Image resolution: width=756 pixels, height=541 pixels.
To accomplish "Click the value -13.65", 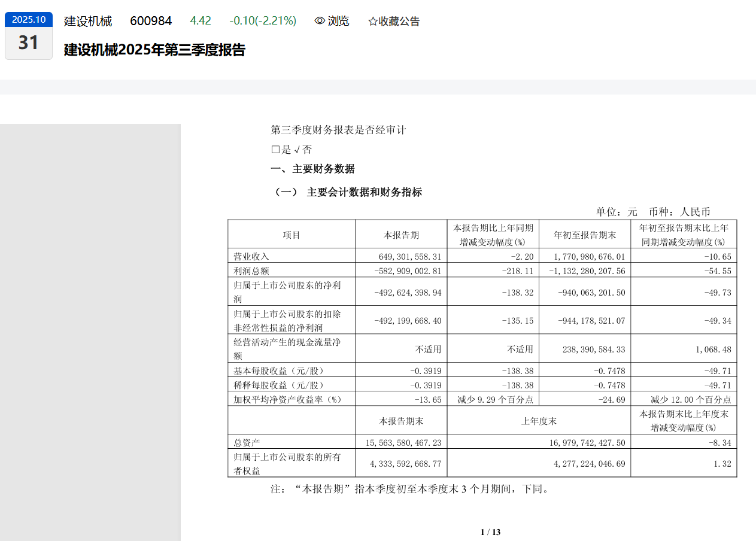I will click(x=428, y=399).
